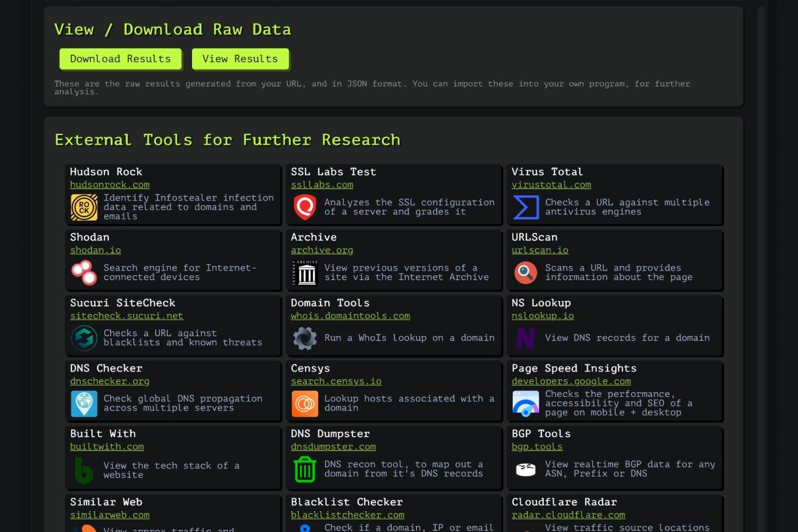Viewport: 798px width, 532px height.
Task: Visit the virustotal.com link
Action: coord(551,185)
